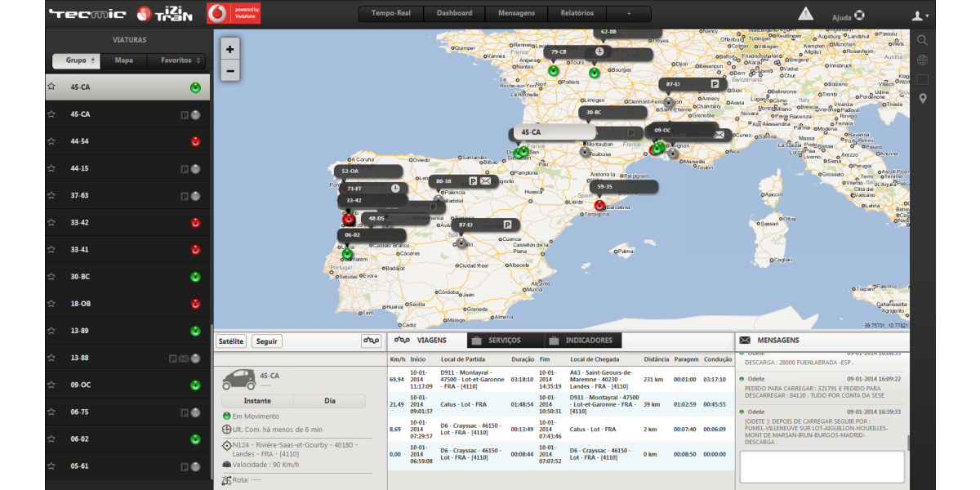This screenshot has width=980, height=490.
Task: Mark vehicle 30-BC as favorite with star
Action: (51, 277)
